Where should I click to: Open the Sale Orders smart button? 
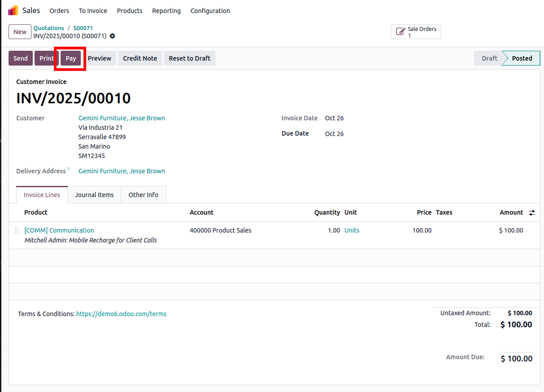[416, 32]
